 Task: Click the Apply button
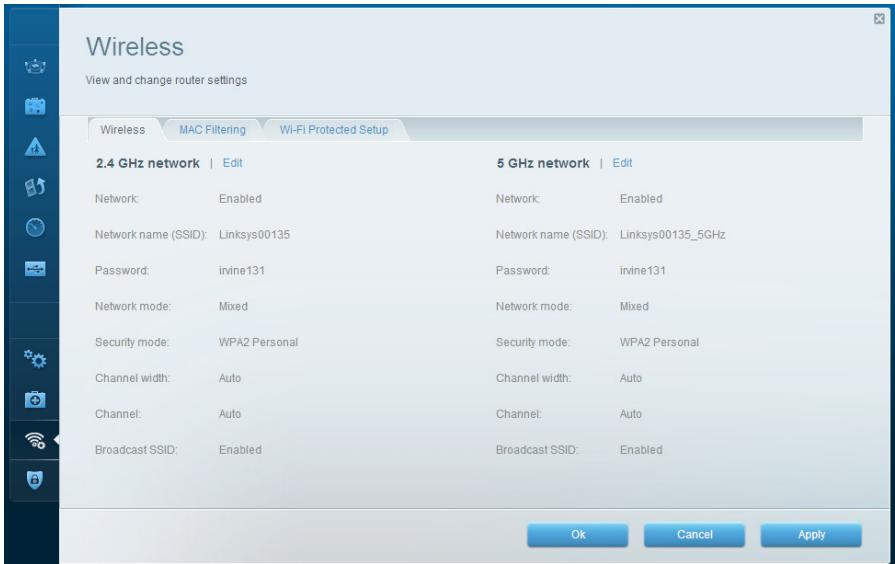pos(811,535)
